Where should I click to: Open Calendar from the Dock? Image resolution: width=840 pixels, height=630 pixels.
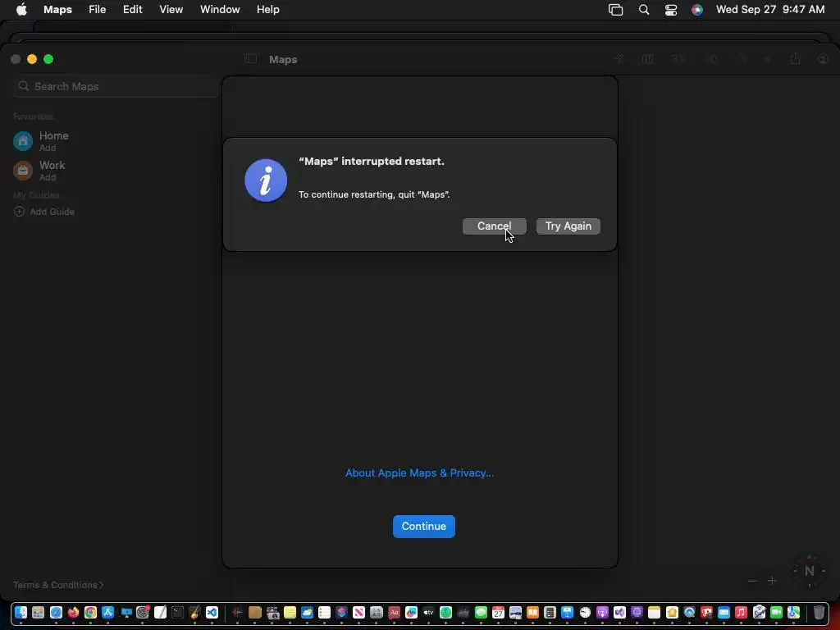498,612
